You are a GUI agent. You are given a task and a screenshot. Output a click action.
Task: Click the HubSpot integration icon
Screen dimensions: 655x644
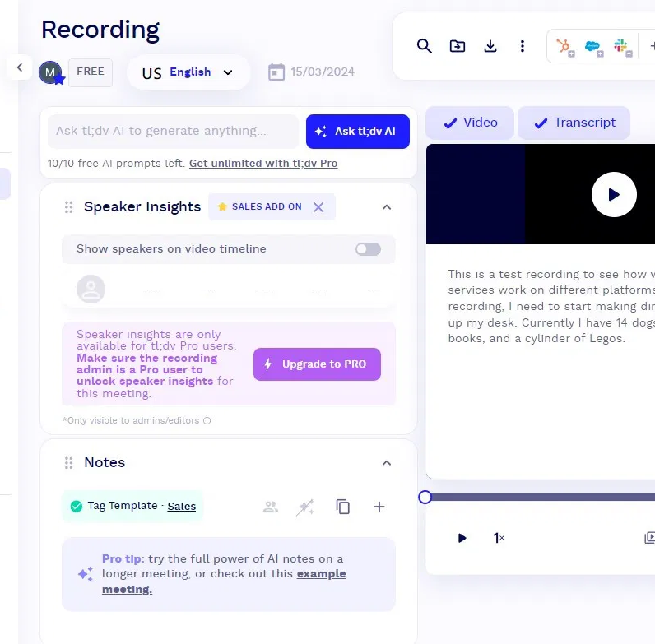pos(565,47)
